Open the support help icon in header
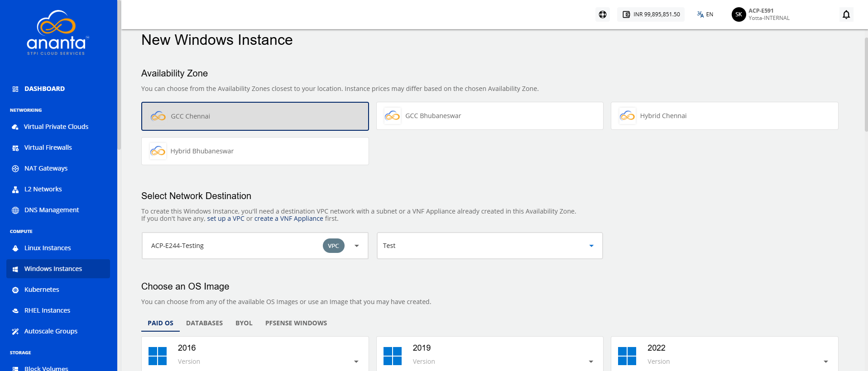 [x=603, y=14]
